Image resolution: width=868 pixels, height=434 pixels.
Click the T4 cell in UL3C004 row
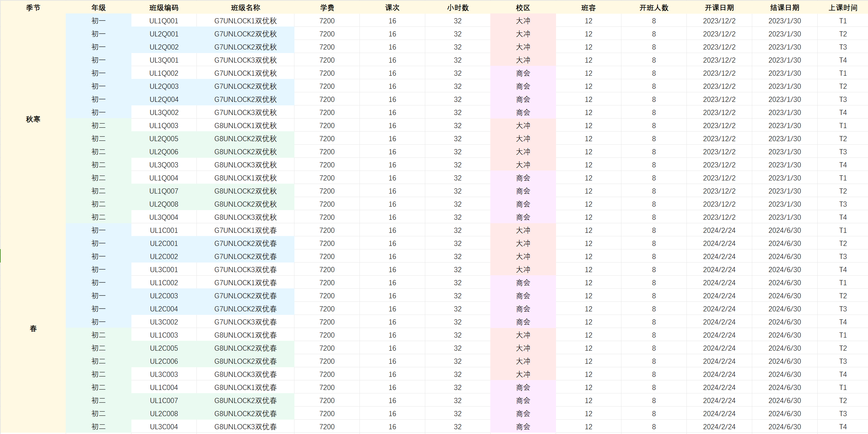pos(843,427)
